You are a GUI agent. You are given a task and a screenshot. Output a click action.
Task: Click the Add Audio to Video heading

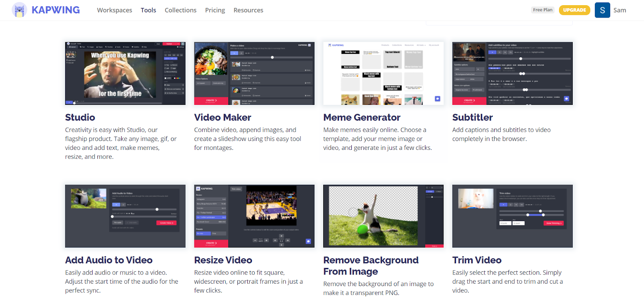[109, 260]
